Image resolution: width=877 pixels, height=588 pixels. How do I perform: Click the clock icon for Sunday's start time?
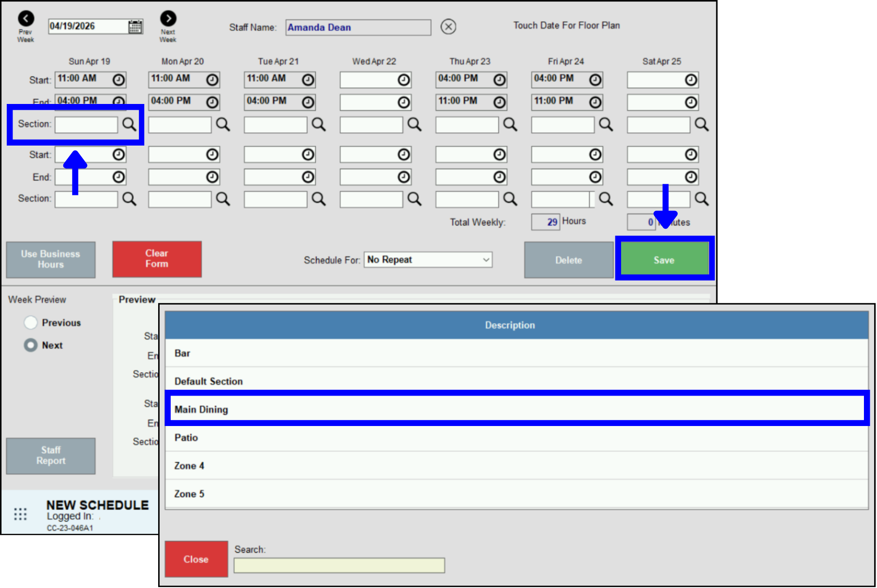point(119,79)
